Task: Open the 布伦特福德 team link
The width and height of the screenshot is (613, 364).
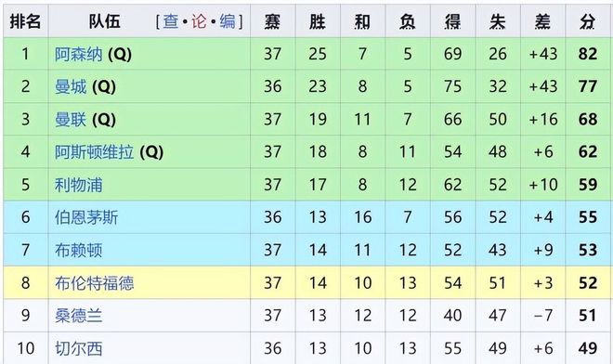Action: pos(94,282)
